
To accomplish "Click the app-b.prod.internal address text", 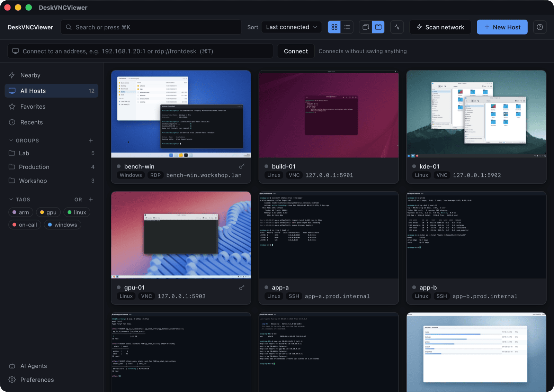I will click(485, 297).
